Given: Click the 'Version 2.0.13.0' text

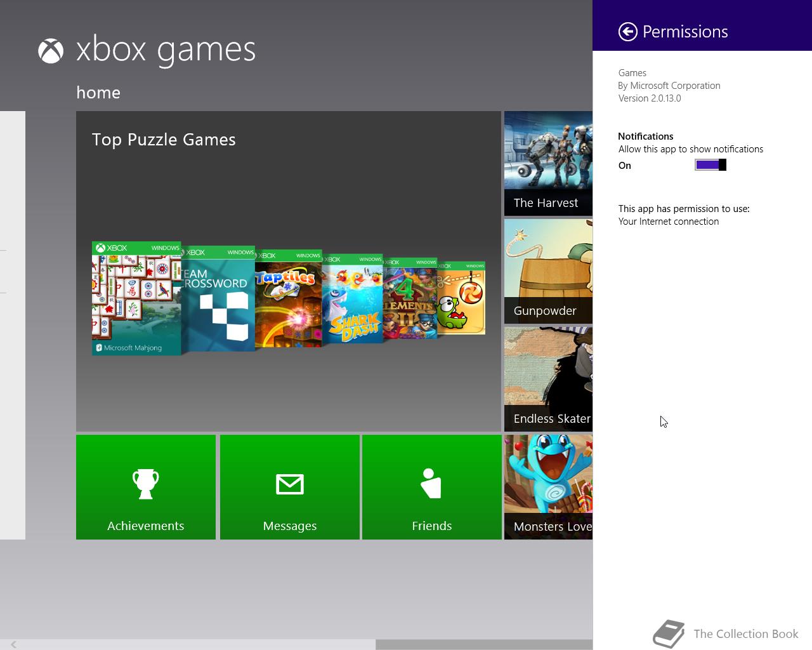Looking at the screenshot, I should click(x=650, y=98).
